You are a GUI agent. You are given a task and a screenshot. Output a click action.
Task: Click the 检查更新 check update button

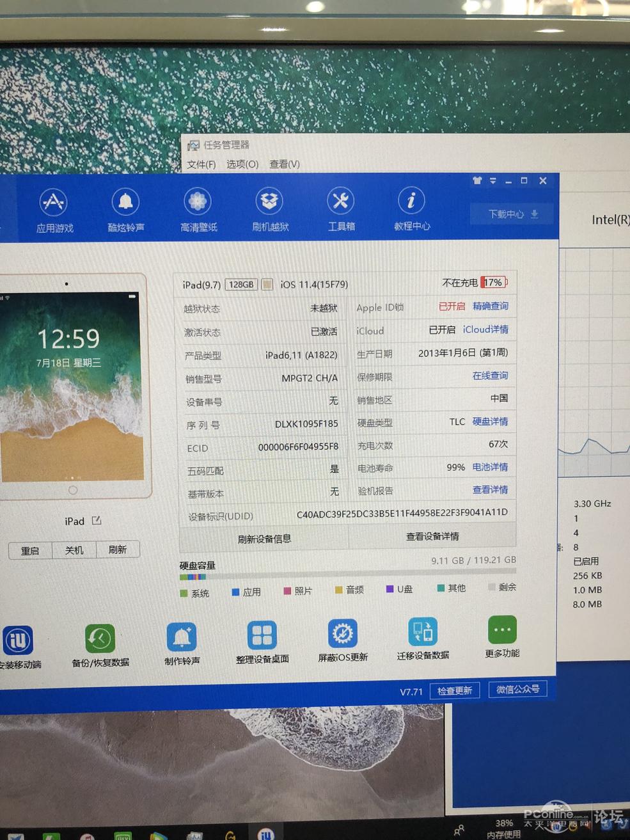click(x=455, y=691)
